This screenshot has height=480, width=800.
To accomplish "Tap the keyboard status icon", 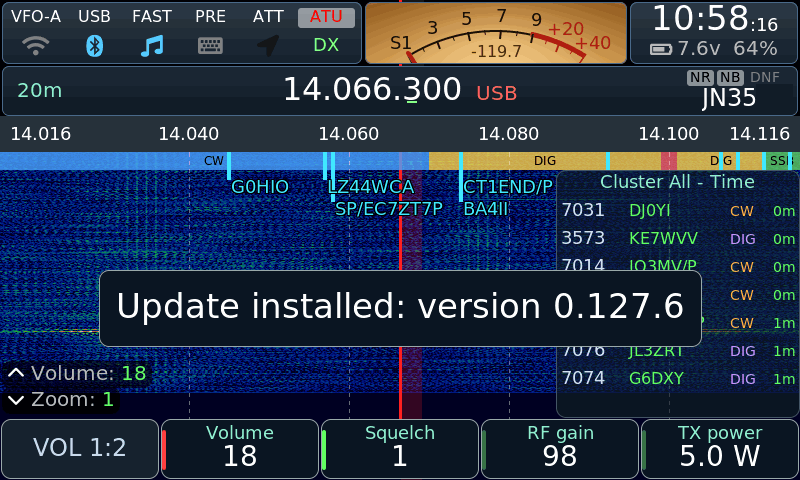I will 210,46.
